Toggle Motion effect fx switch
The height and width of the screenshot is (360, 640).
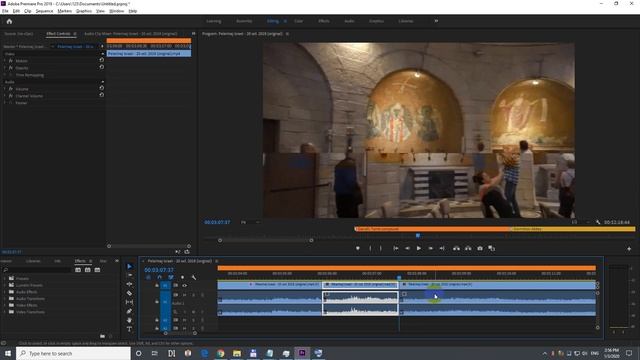[11, 60]
